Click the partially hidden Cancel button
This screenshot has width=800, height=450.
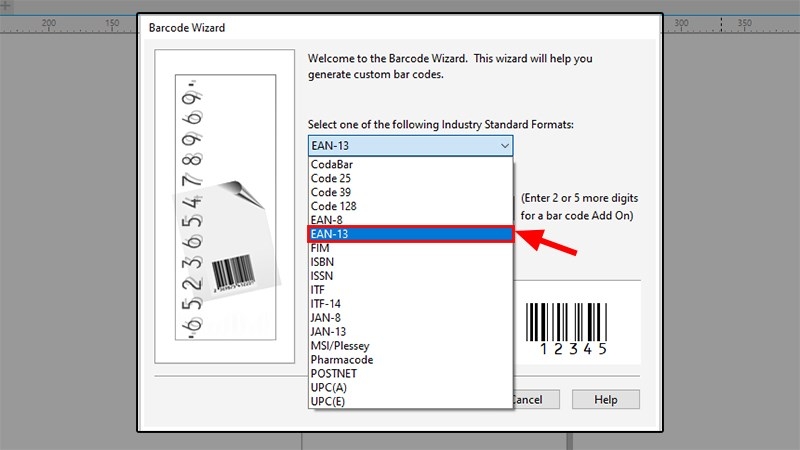point(536,399)
